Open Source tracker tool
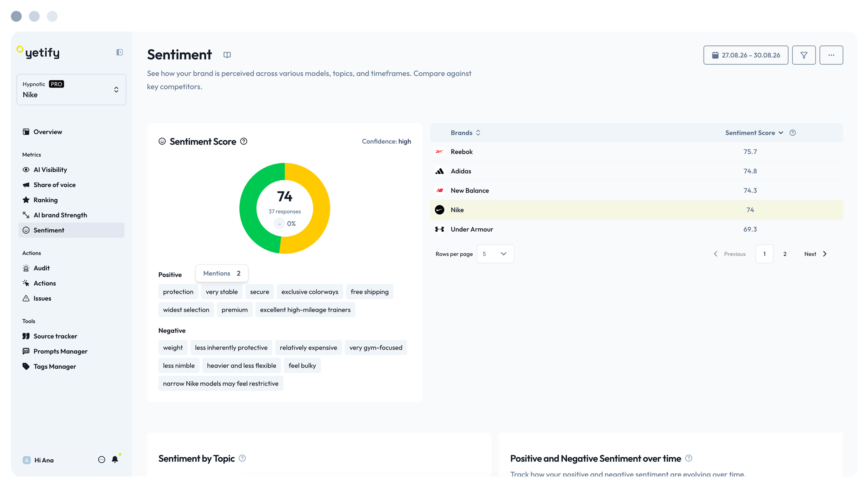The width and height of the screenshot is (868, 488). [x=71, y=336]
